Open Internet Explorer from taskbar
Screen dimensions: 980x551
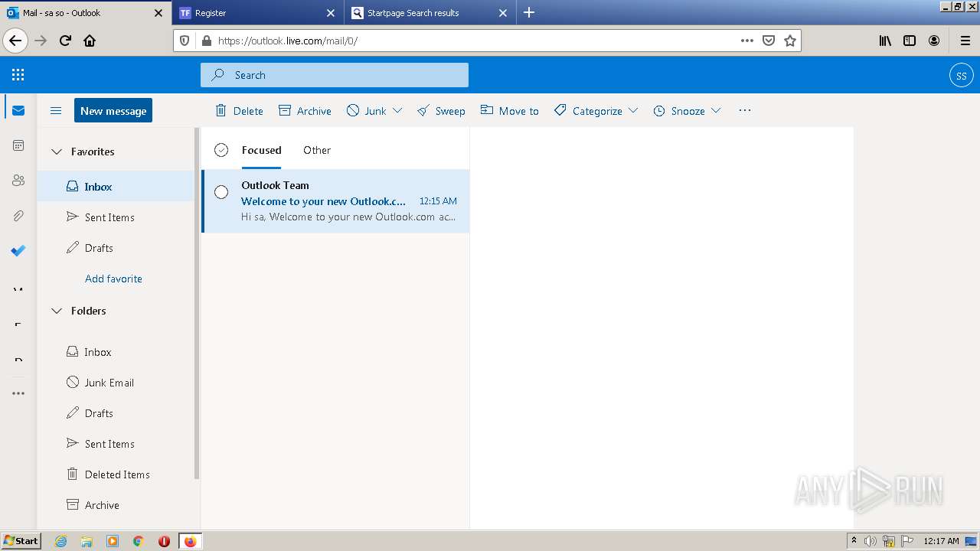coord(61,541)
